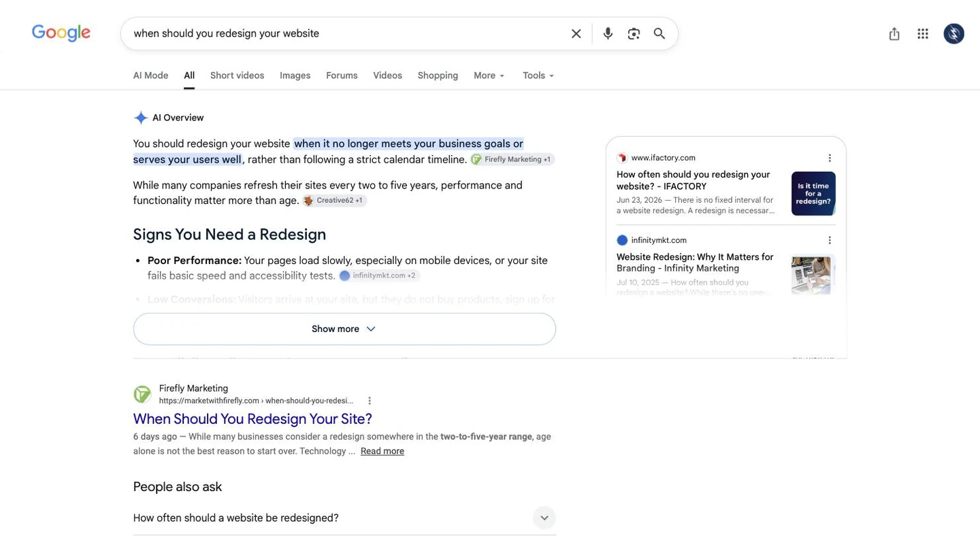Click the infinitymkt.com source label in the card
Viewport: 980px width, 536px height.
tap(659, 240)
